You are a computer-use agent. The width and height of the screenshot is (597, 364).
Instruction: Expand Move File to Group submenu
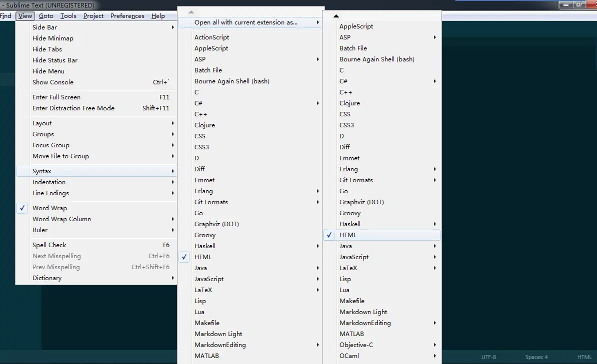[96, 157]
